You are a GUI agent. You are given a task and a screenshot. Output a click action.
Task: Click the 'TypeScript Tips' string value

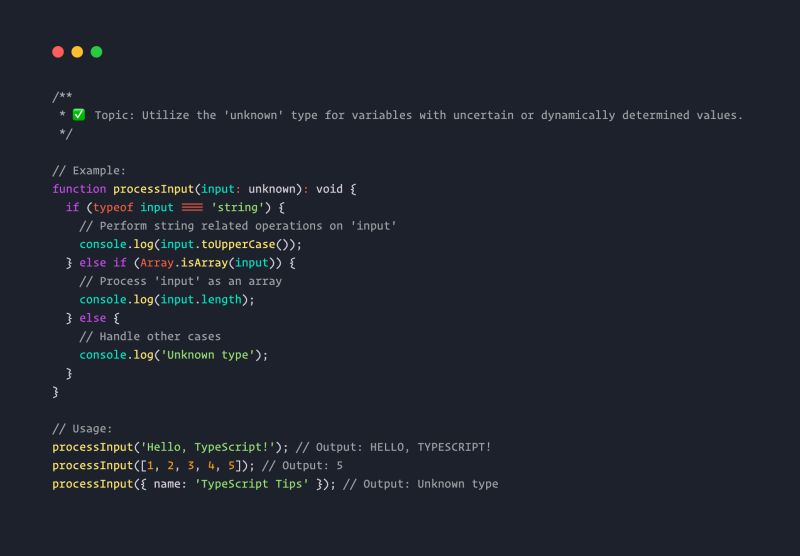(x=252, y=484)
